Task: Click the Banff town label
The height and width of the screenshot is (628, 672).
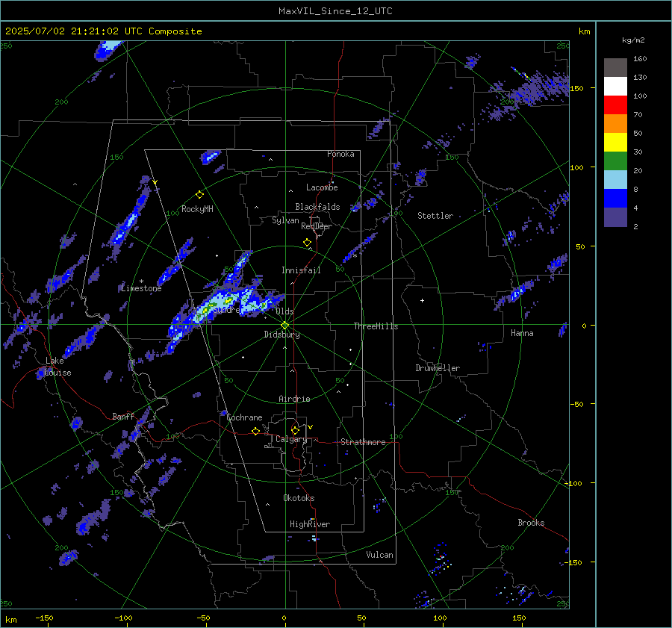Action: pyautogui.click(x=123, y=416)
